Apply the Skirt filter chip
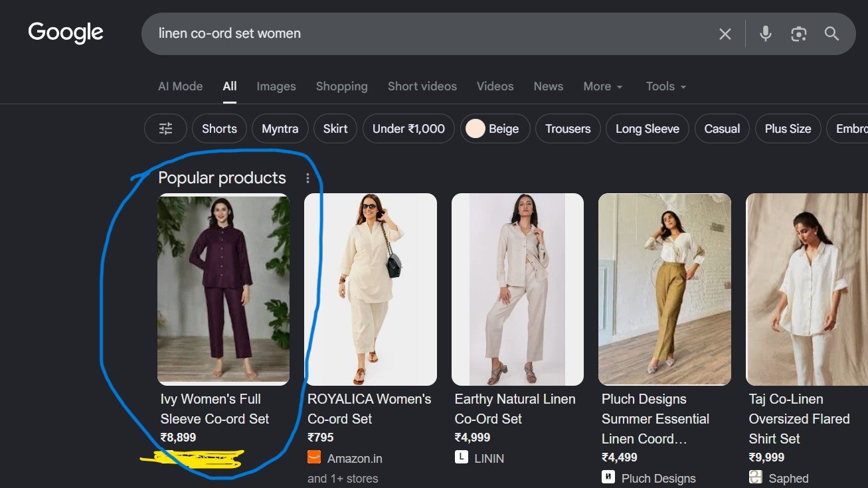 (x=335, y=129)
